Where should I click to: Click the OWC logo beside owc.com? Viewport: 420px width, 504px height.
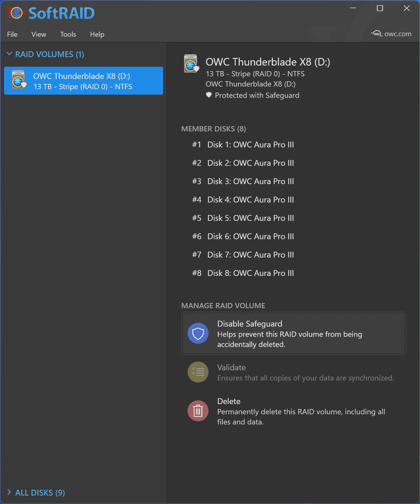point(377,34)
